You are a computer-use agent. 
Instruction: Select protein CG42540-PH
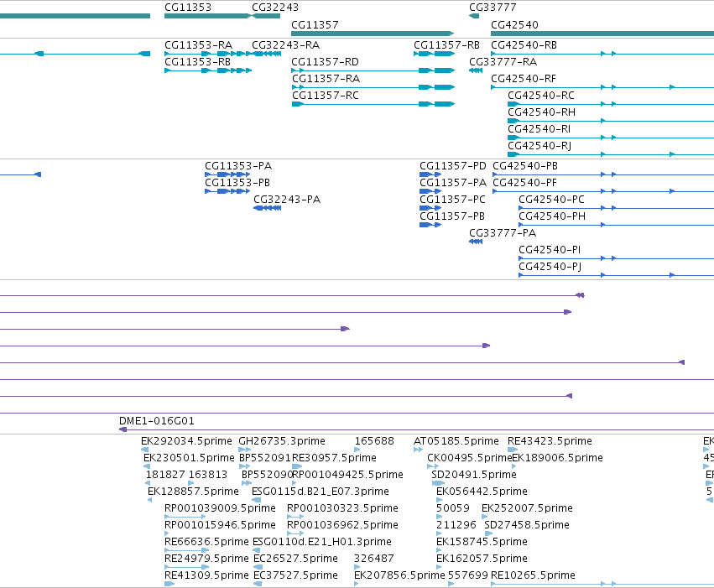coord(552,216)
